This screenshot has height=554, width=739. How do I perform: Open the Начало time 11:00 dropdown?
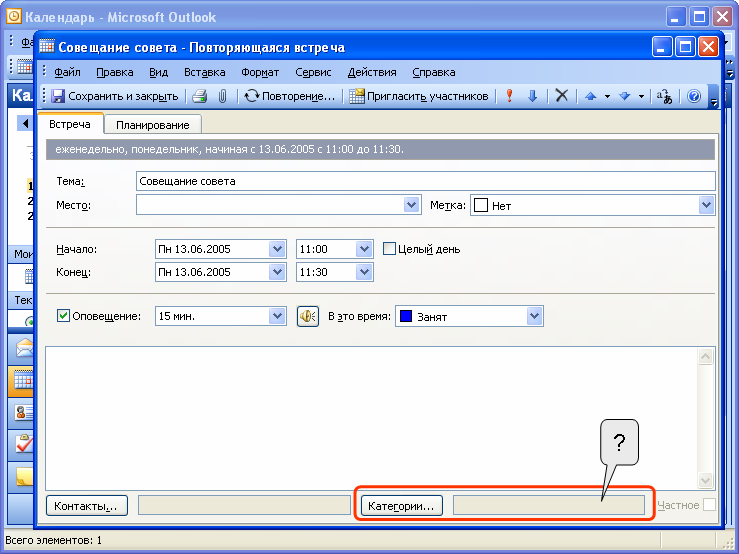(364, 248)
